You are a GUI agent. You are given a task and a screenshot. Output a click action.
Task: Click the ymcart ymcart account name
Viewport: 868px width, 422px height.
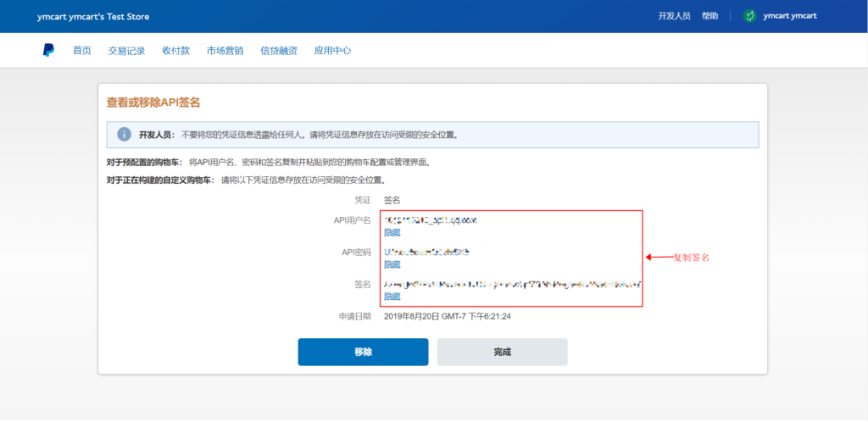click(790, 16)
